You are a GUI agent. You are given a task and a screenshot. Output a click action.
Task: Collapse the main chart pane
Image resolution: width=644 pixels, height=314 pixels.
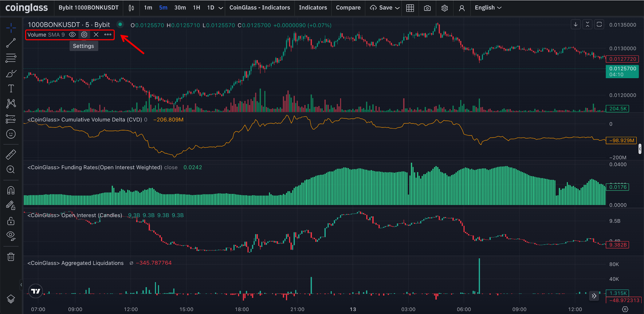click(587, 24)
